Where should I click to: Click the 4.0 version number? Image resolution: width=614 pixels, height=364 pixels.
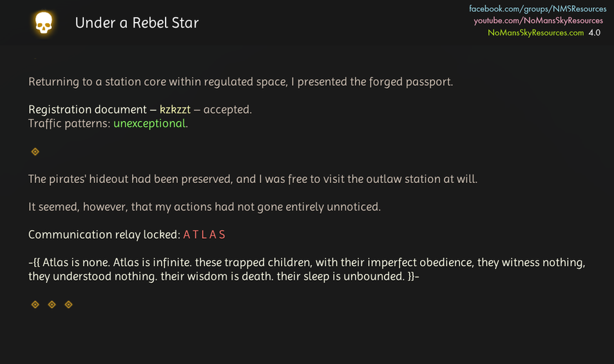click(594, 32)
